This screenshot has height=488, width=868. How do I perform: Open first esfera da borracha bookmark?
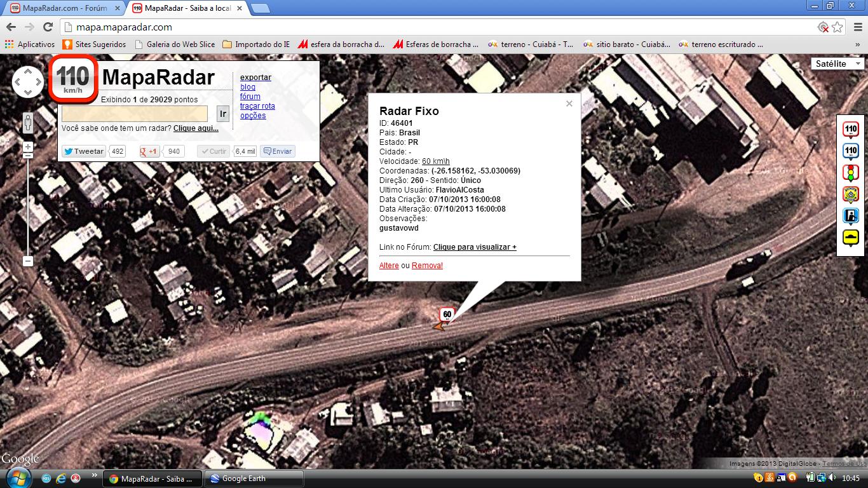pos(341,44)
